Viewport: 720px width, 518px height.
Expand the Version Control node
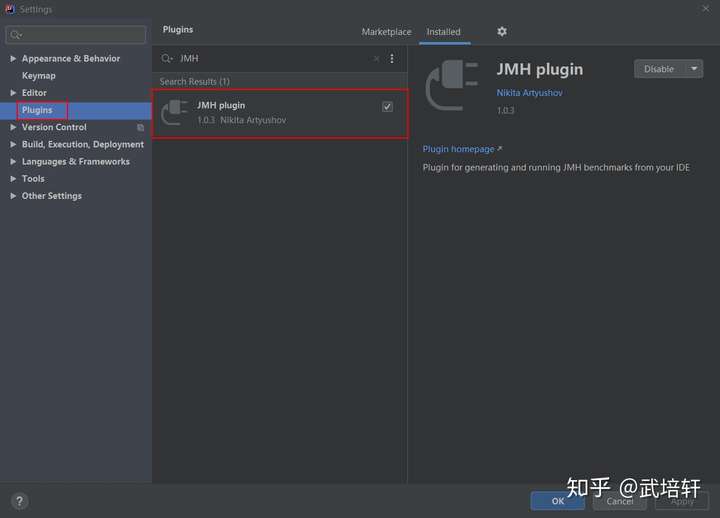point(13,127)
